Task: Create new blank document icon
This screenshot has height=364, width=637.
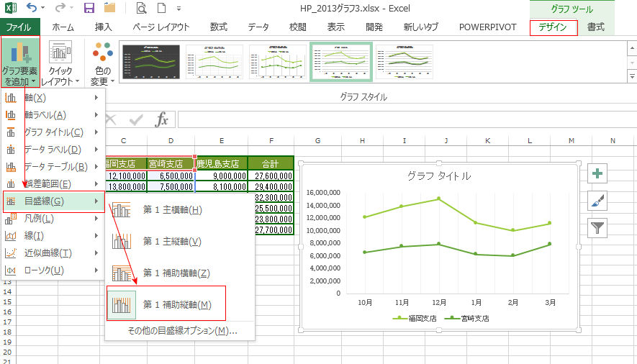Action: tap(162, 8)
